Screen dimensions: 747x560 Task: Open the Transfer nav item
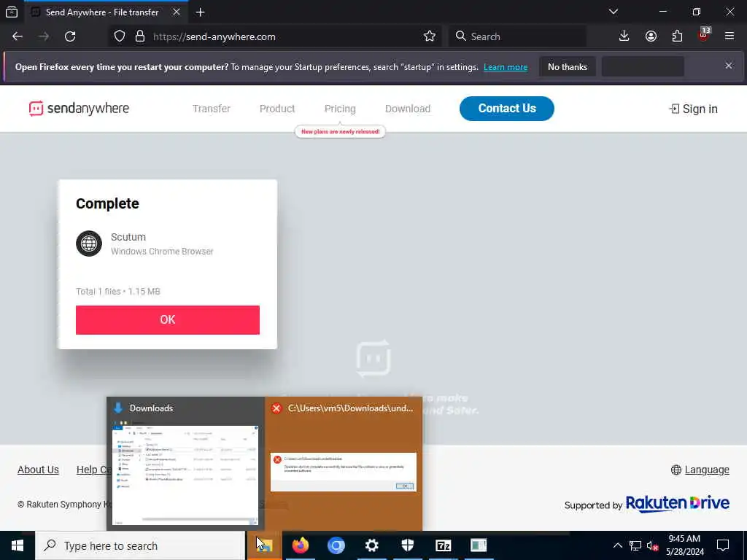point(212,109)
